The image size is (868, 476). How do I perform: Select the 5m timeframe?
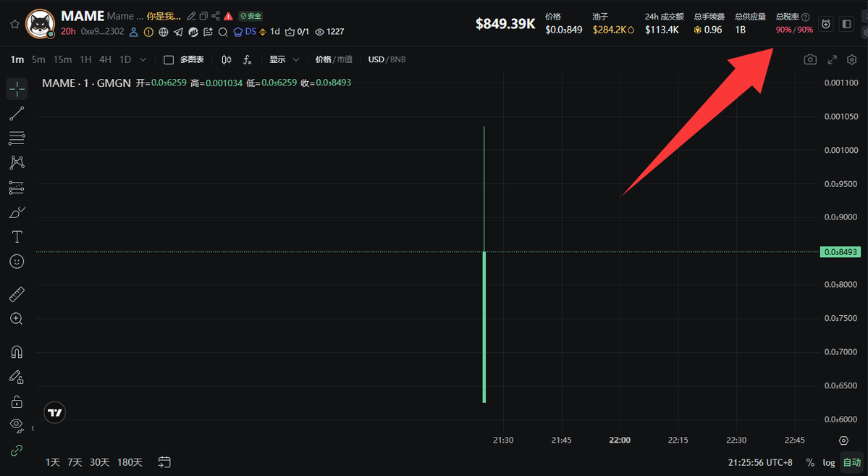click(x=38, y=59)
